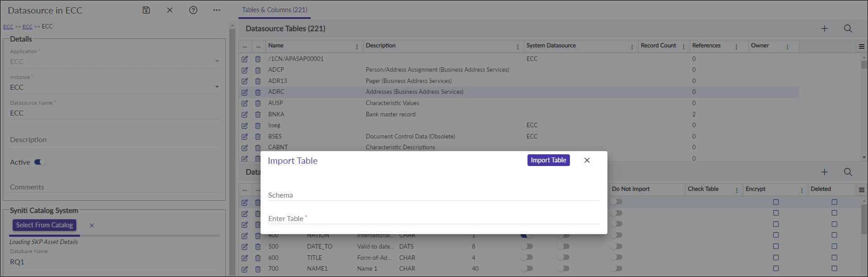Clear catalog selection X next to Select From Catalog
The height and width of the screenshot is (277, 868).
click(x=92, y=225)
